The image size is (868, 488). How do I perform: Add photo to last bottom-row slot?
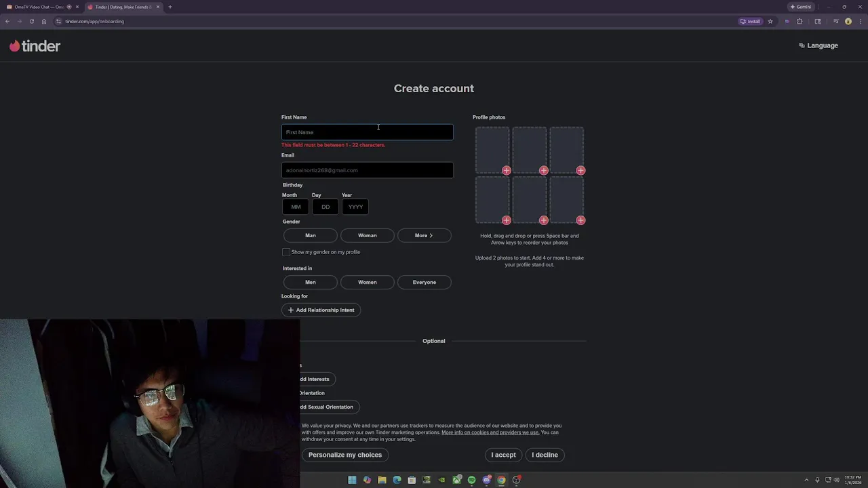point(581,220)
